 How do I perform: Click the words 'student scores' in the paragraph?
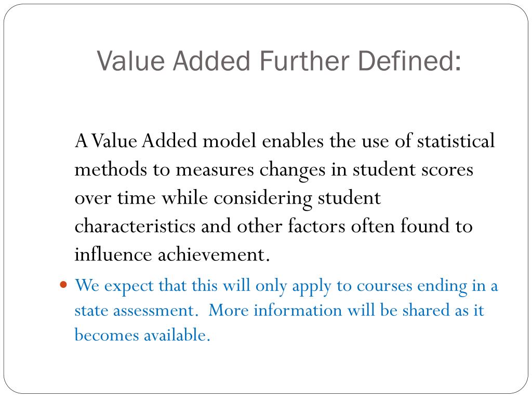(413, 169)
